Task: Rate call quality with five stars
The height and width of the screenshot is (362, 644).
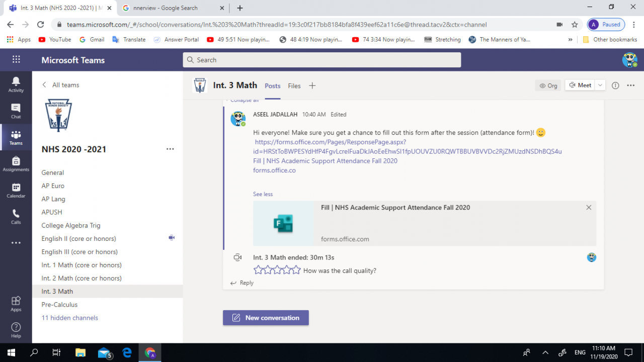Action: (x=296, y=270)
